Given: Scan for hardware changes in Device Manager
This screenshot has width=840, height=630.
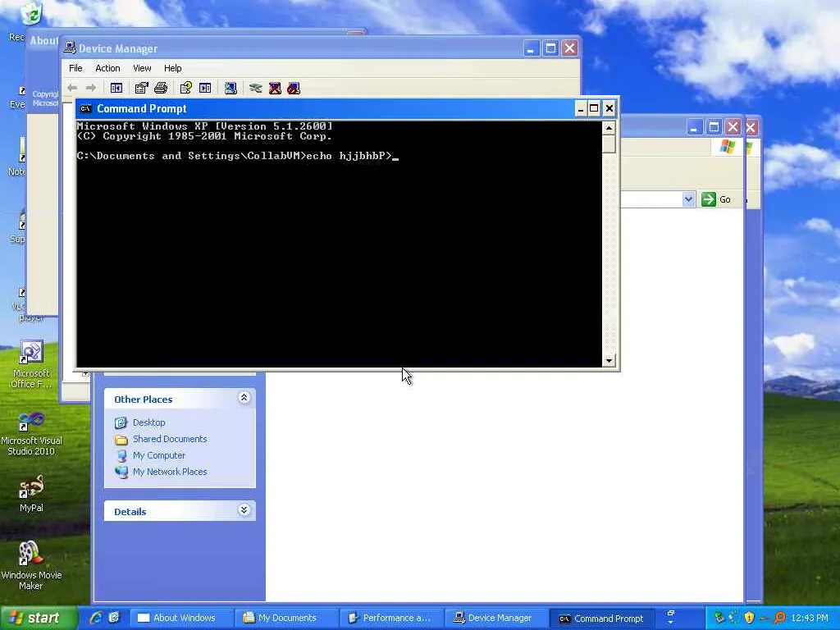Looking at the screenshot, I should pyautogui.click(x=231, y=89).
